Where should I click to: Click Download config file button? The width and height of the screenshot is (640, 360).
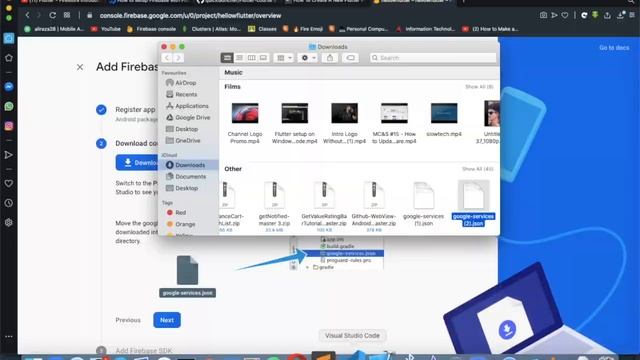pos(137,162)
